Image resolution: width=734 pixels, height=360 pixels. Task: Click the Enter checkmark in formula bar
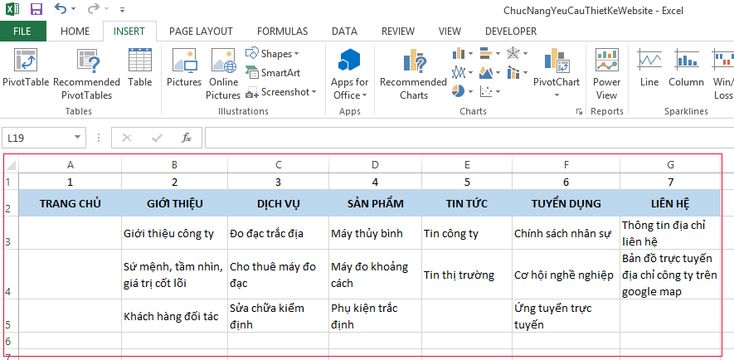pyautogui.click(x=157, y=138)
